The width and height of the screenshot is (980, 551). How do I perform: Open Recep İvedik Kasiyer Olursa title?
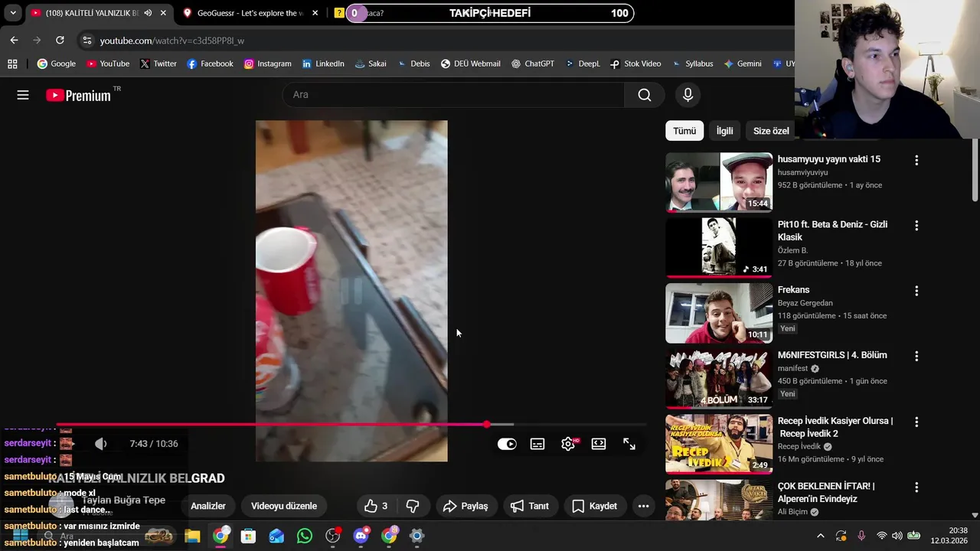835,427
